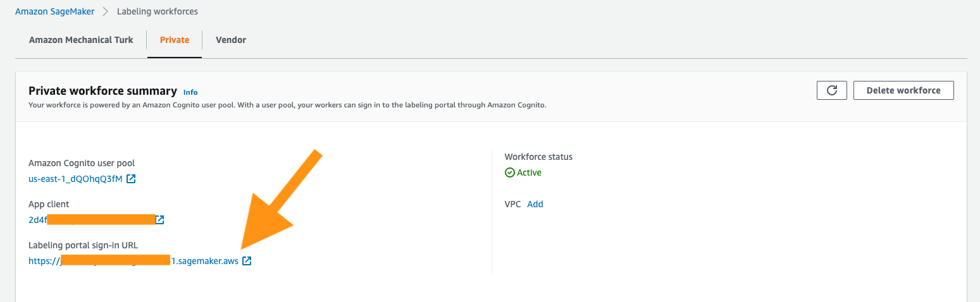
Task: Click Labeling workforces in the breadcrumb
Action: [x=157, y=12]
